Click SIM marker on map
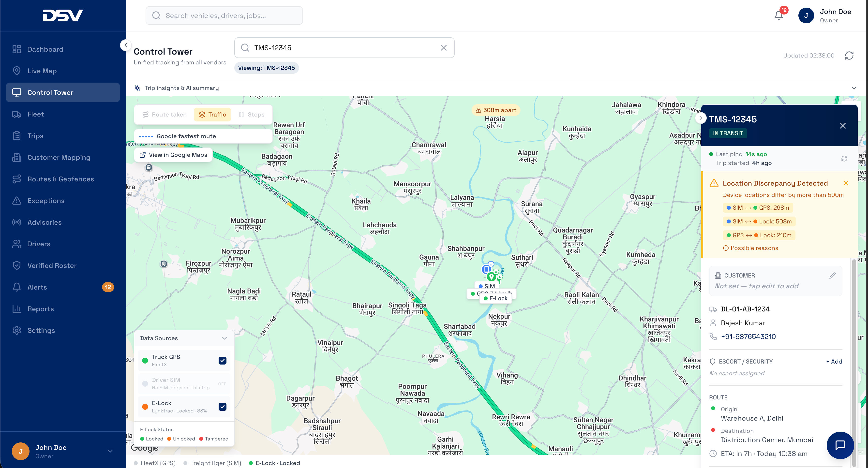 click(487, 269)
